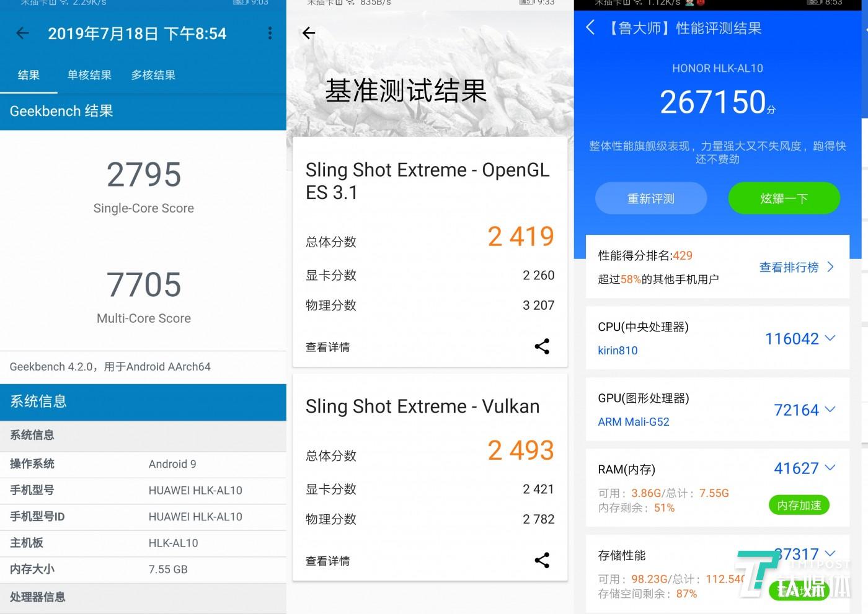Open the Geekbench overflow menu
868x614 pixels.
tap(270, 33)
